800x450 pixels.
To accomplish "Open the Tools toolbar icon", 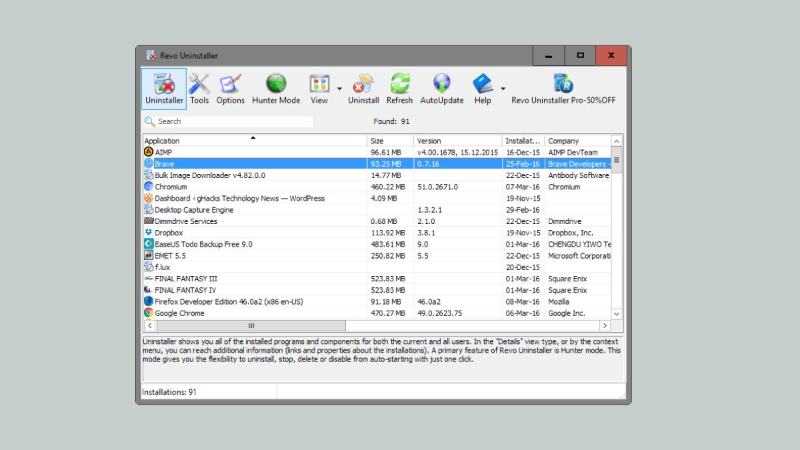I will [x=199, y=89].
